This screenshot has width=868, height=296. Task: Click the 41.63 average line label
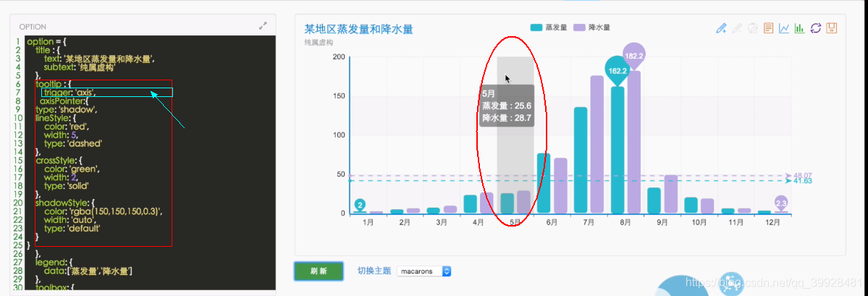[803, 181]
